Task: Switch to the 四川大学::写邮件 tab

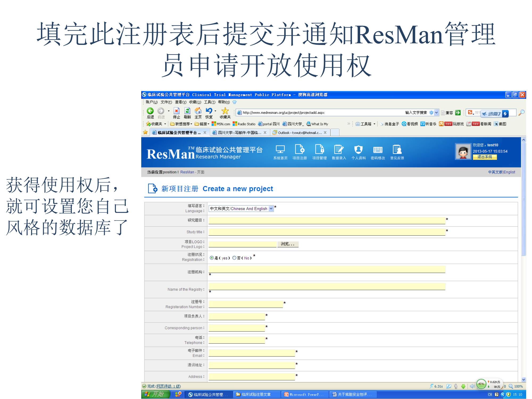Action: tap(240, 132)
